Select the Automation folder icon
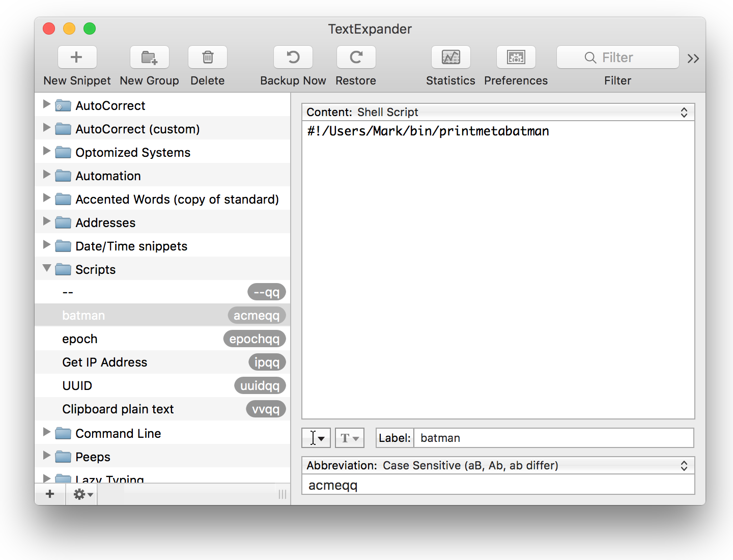Viewport: 733px width, 560px height. (63, 176)
